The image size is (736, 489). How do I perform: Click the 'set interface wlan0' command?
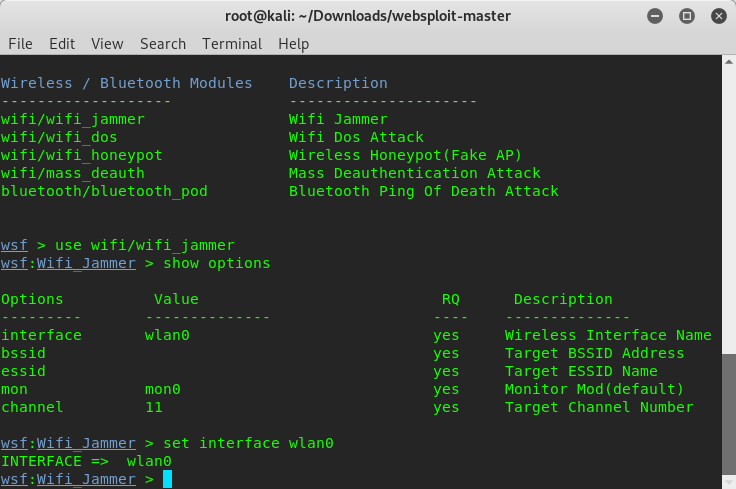click(248, 443)
